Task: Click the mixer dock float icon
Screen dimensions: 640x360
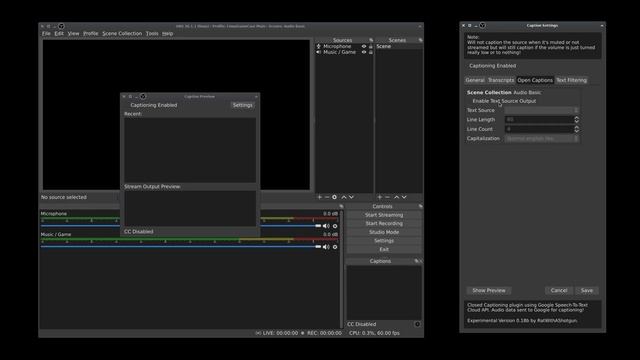Action: [x=341, y=207]
